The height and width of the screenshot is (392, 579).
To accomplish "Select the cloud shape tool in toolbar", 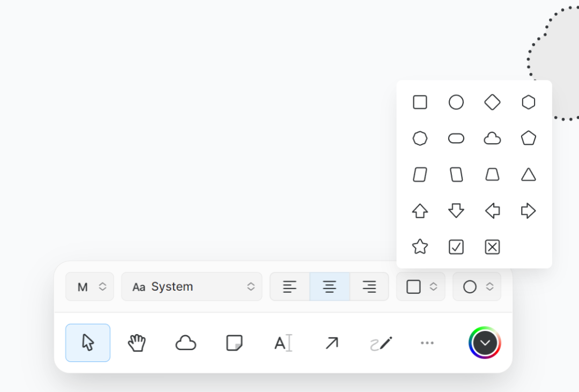I will tap(185, 343).
